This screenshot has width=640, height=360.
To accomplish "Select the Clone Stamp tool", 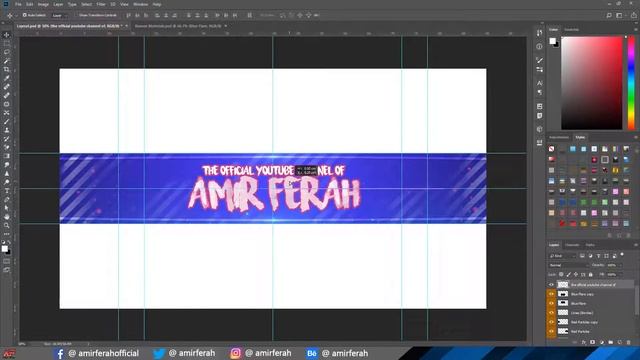I will (x=7, y=130).
